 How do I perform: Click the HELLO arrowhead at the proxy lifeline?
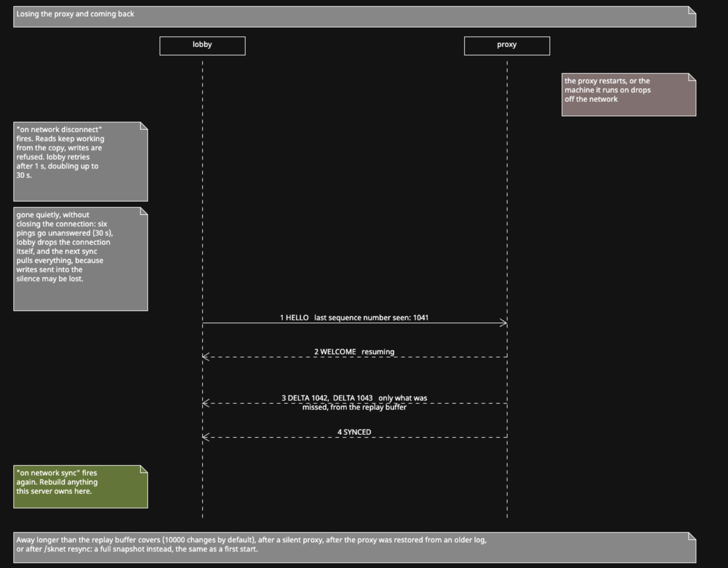(503, 323)
